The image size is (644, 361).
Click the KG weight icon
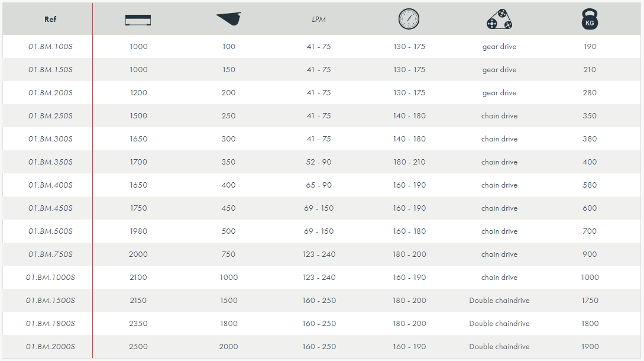coord(590,20)
